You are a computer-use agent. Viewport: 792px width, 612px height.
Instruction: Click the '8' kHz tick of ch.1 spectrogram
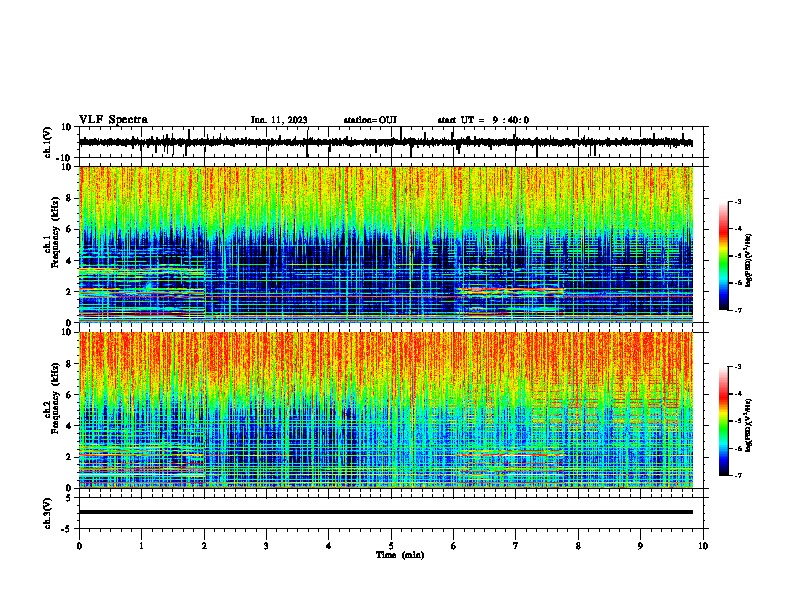70,198
